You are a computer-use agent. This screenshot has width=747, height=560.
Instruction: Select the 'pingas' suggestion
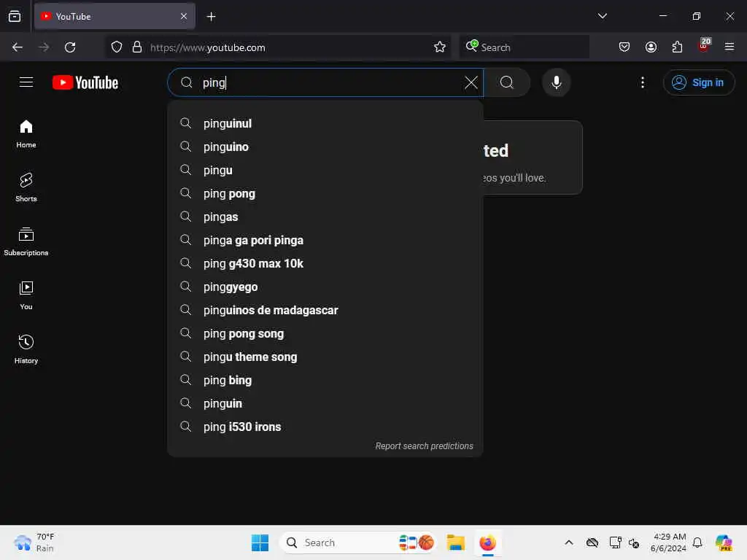coord(325,217)
